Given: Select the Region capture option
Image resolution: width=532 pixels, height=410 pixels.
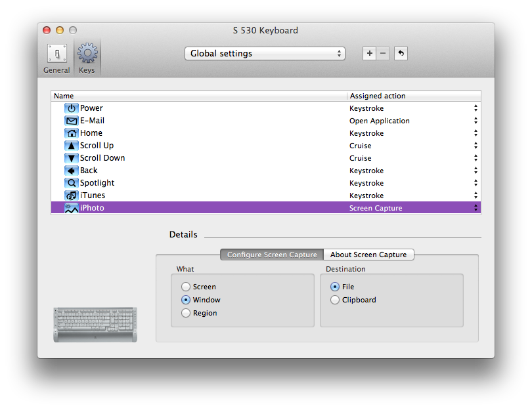Looking at the screenshot, I should [x=186, y=313].
